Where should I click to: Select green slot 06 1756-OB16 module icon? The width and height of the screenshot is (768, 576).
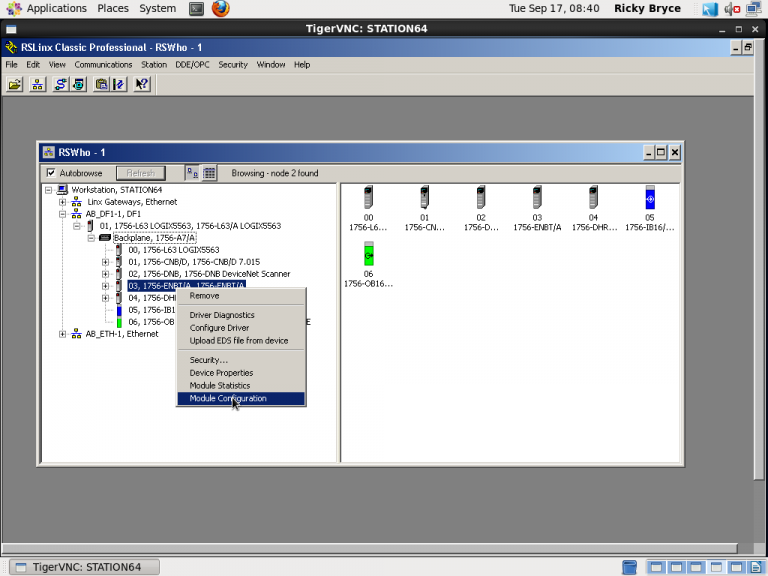369,254
